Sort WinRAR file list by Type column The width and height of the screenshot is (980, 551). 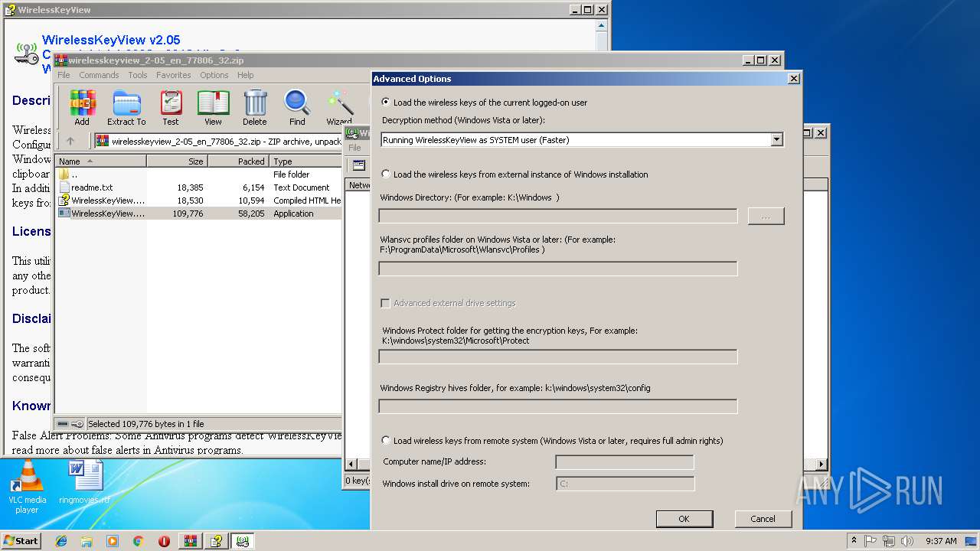305,161
